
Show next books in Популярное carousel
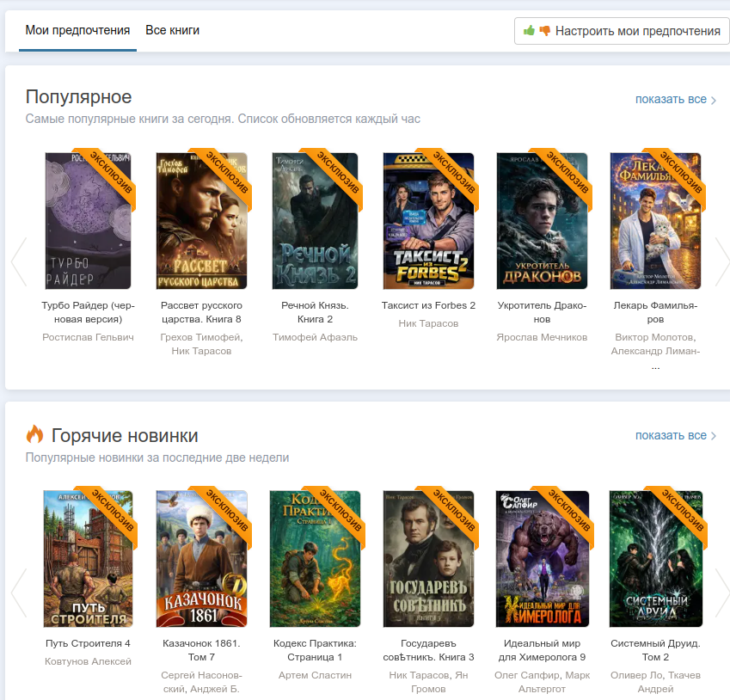click(x=722, y=261)
